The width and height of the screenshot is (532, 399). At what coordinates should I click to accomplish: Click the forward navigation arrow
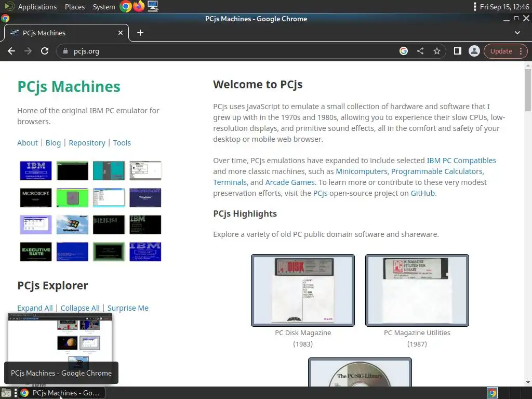[x=28, y=51]
